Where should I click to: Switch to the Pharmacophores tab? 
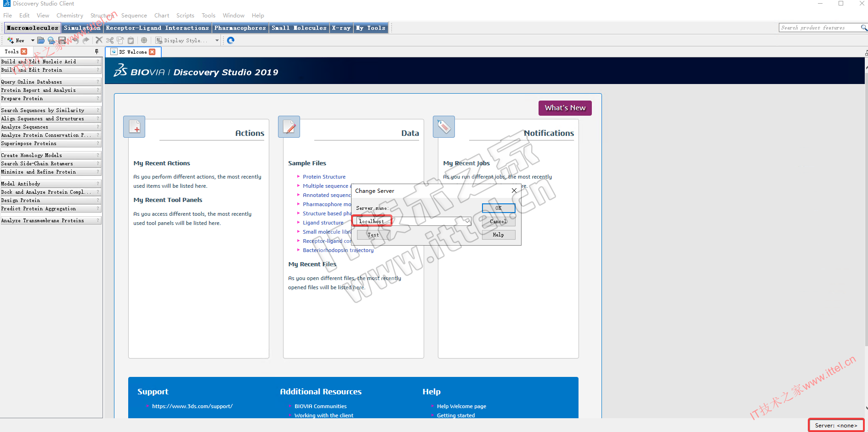click(x=240, y=28)
